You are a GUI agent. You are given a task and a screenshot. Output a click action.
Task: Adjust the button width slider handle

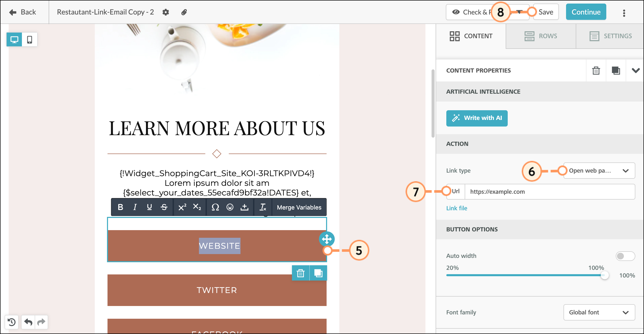click(604, 275)
